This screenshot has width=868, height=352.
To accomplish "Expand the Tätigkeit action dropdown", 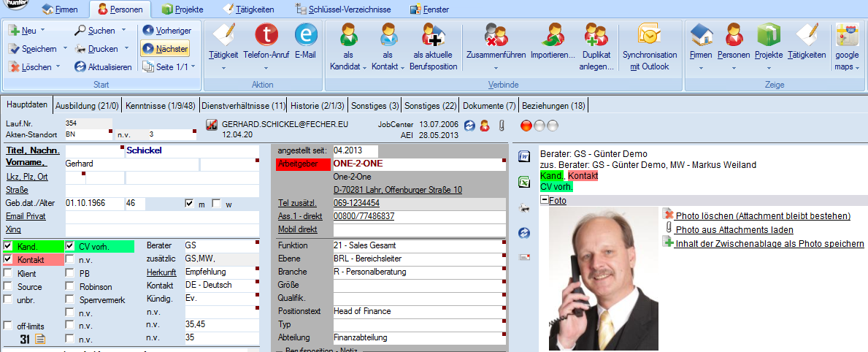I will point(223,67).
